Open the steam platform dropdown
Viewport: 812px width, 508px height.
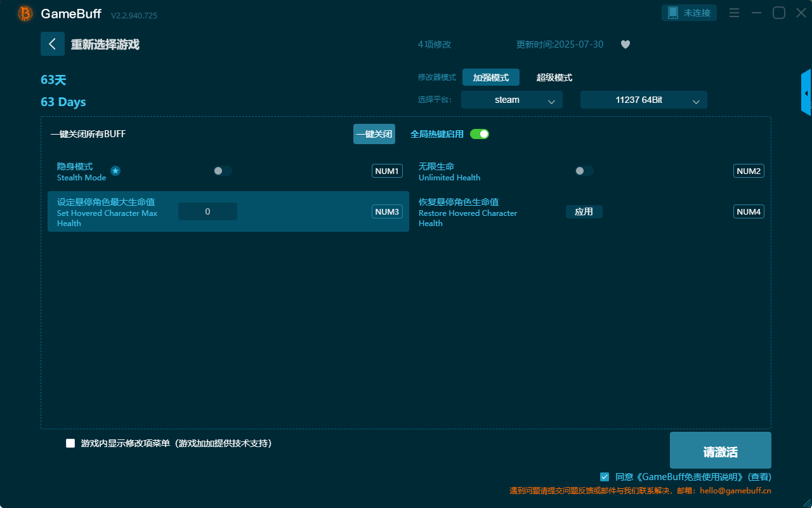pos(512,100)
